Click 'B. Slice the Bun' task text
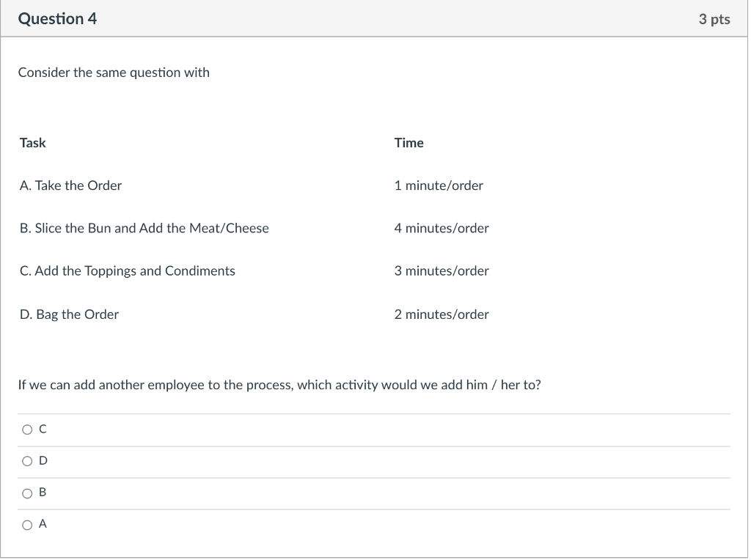 click(x=144, y=228)
